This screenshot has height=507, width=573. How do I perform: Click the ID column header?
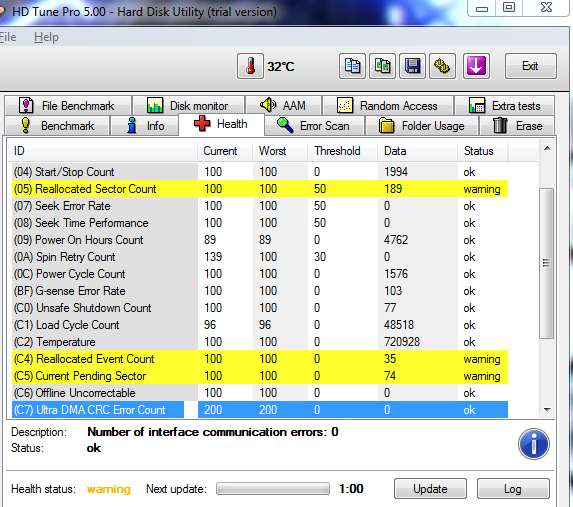click(103, 151)
